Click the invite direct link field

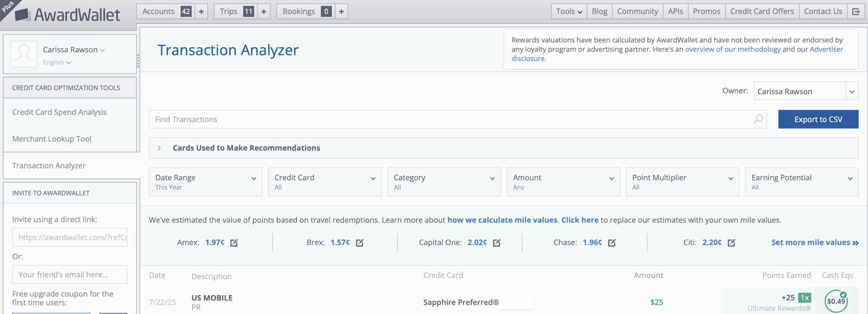(70, 237)
